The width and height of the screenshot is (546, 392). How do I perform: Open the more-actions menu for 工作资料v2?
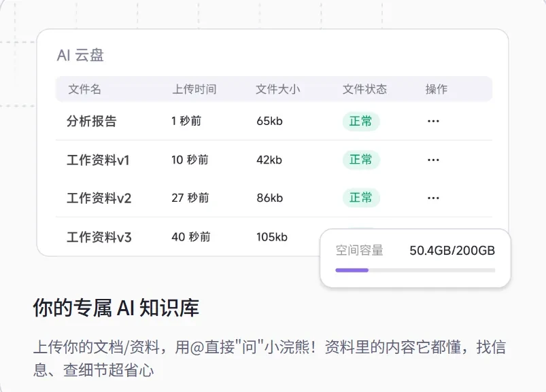pyautogui.click(x=433, y=198)
